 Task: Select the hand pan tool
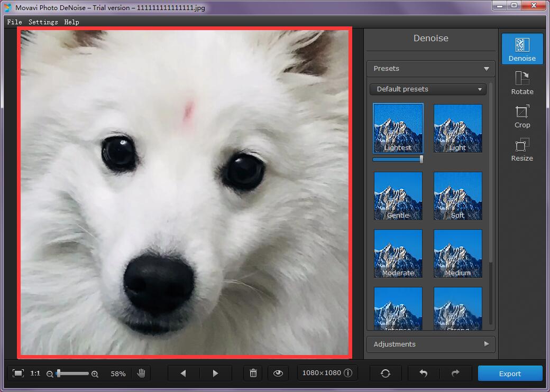click(141, 374)
